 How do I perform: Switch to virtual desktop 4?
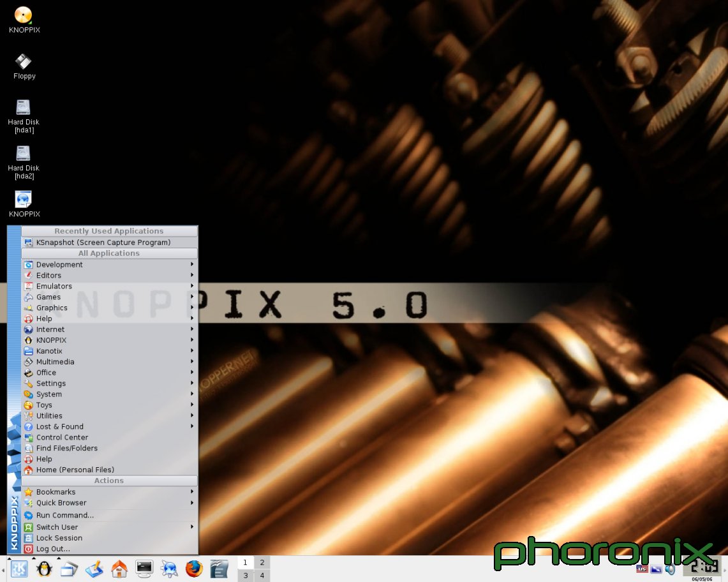pyautogui.click(x=262, y=576)
